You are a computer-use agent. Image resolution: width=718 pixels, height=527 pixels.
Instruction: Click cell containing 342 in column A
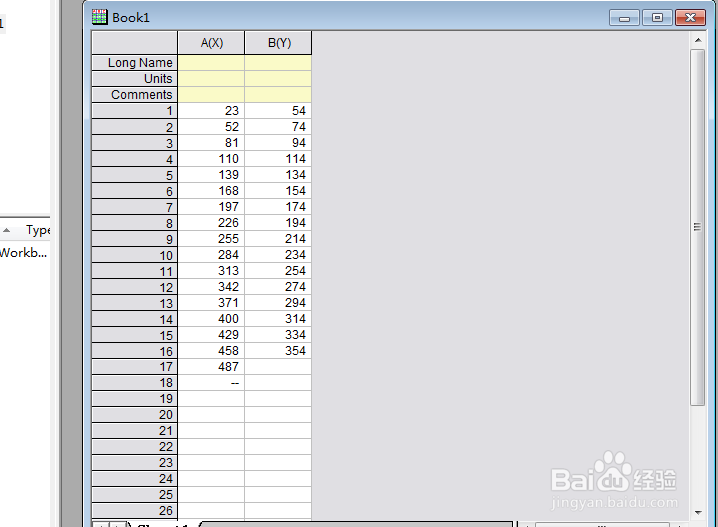click(x=211, y=287)
